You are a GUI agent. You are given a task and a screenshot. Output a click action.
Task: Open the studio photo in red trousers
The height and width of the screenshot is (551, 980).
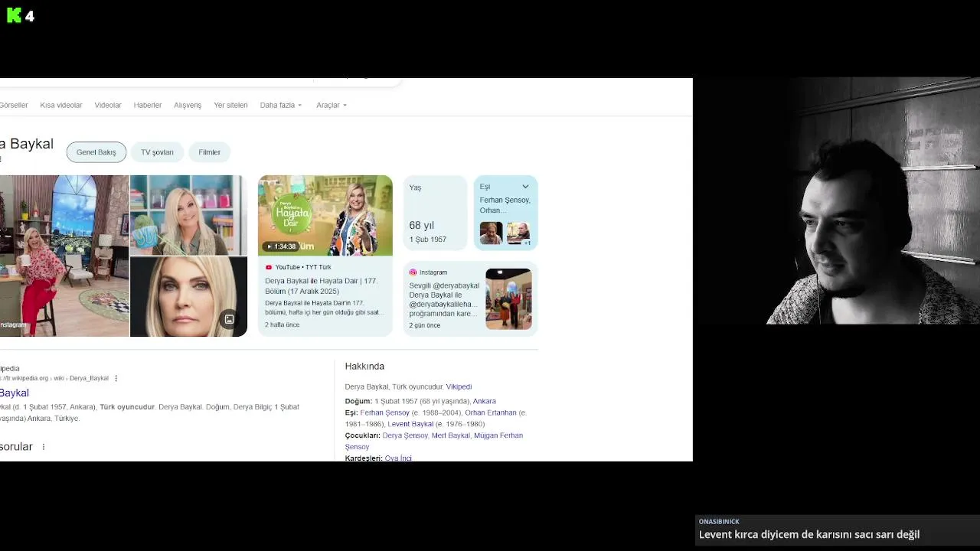(64, 256)
